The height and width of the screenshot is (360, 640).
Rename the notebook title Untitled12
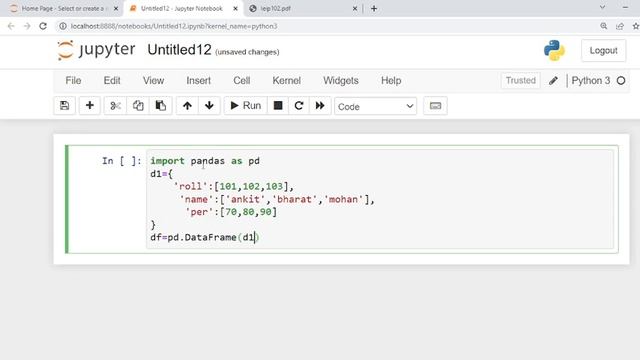(180, 50)
